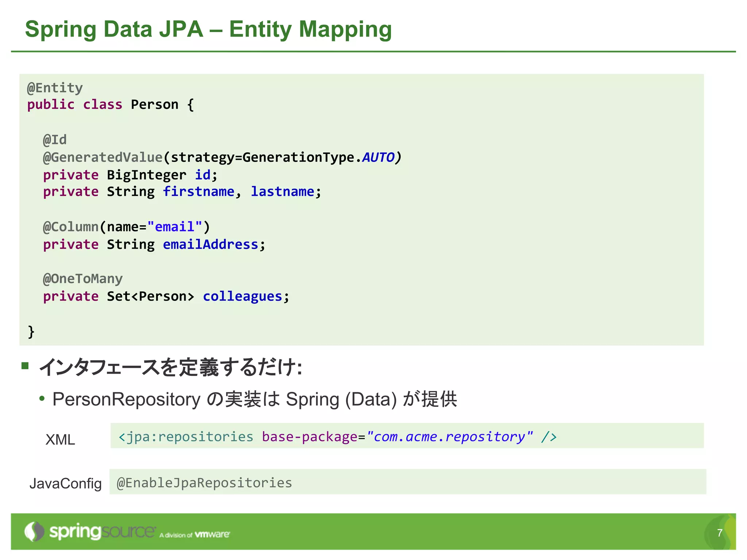The image size is (747, 560).
Task: Click the 'private String emailAddress;' line
Action: (154, 244)
